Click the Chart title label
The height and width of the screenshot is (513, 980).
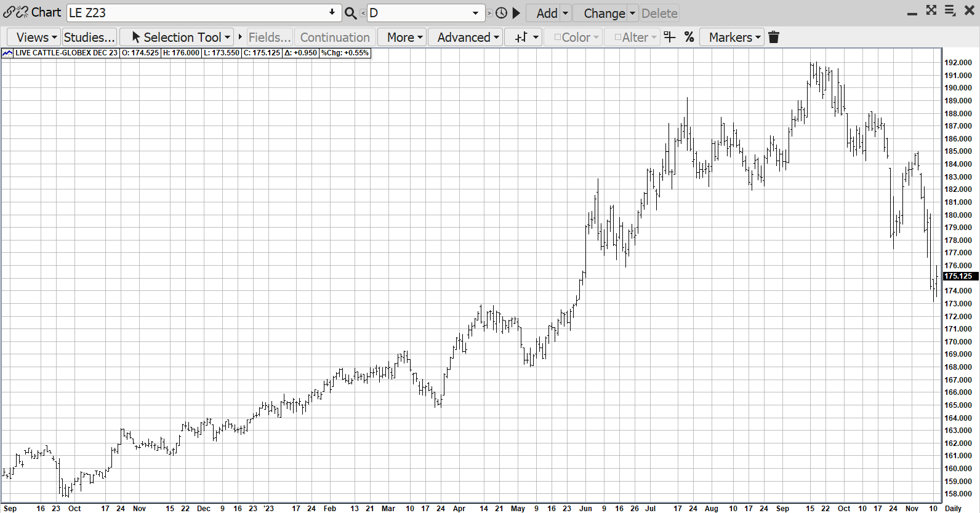[x=46, y=12]
